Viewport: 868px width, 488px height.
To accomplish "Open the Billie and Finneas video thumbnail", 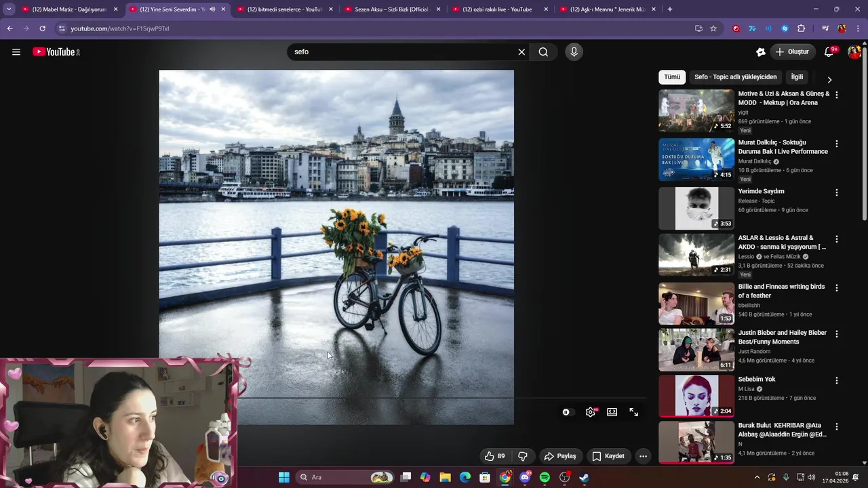I will pos(696,304).
